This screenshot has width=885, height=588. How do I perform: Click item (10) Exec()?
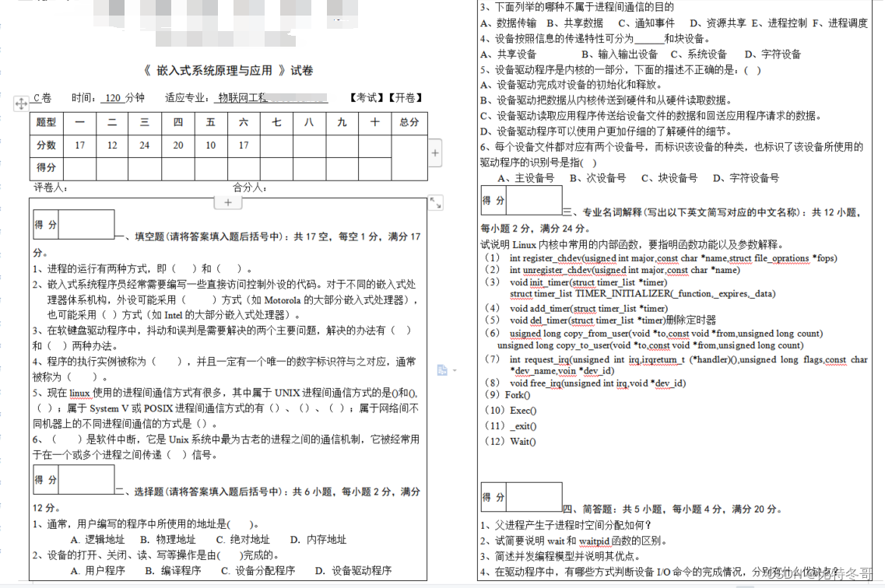click(x=511, y=411)
